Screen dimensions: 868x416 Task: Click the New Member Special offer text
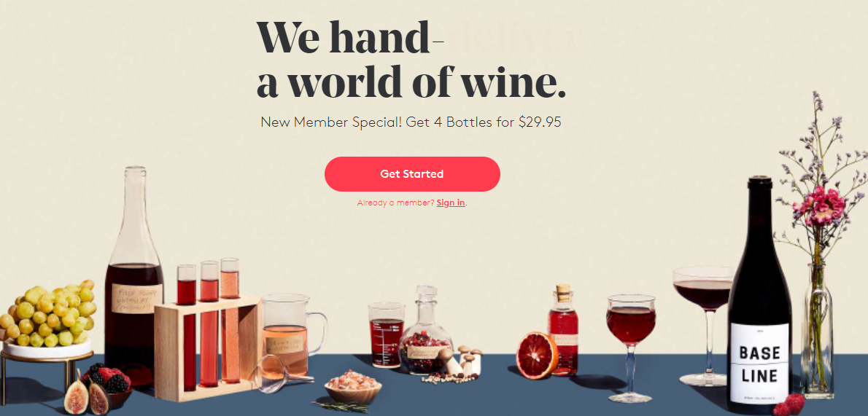point(411,122)
